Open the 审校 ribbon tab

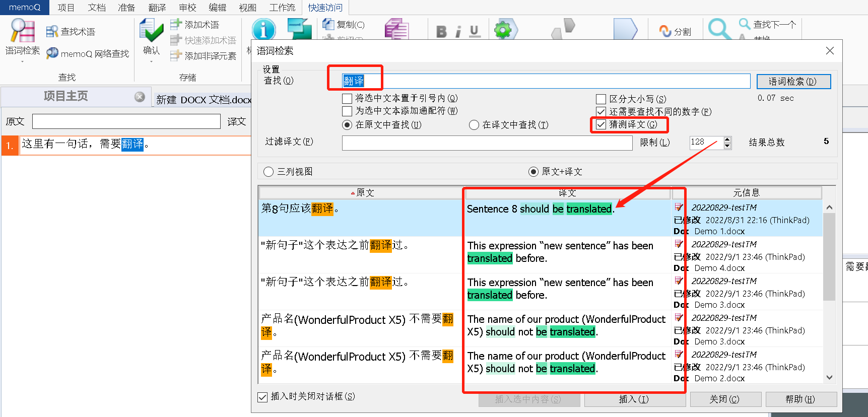tap(187, 8)
